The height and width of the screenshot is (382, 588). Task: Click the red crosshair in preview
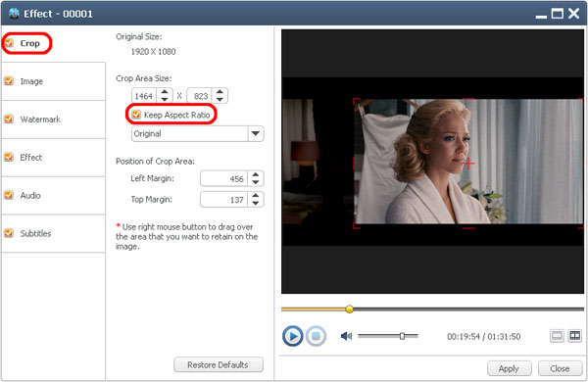(x=468, y=163)
